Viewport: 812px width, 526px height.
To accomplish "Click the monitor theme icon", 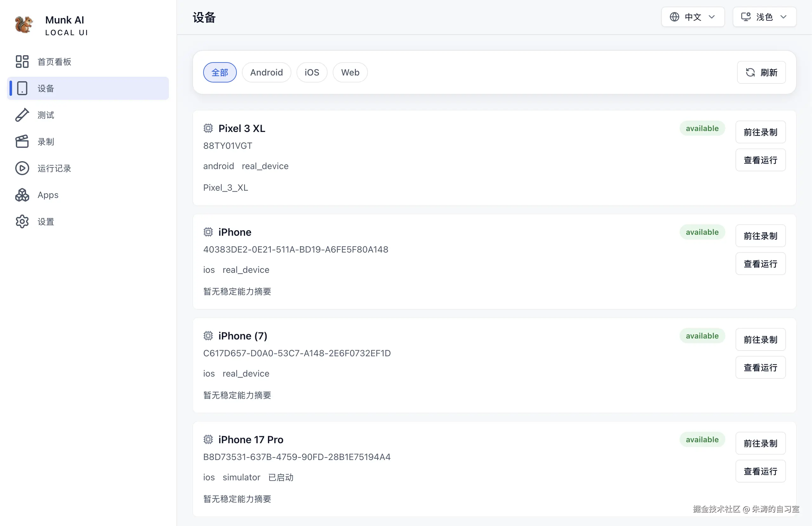I will pyautogui.click(x=746, y=17).
